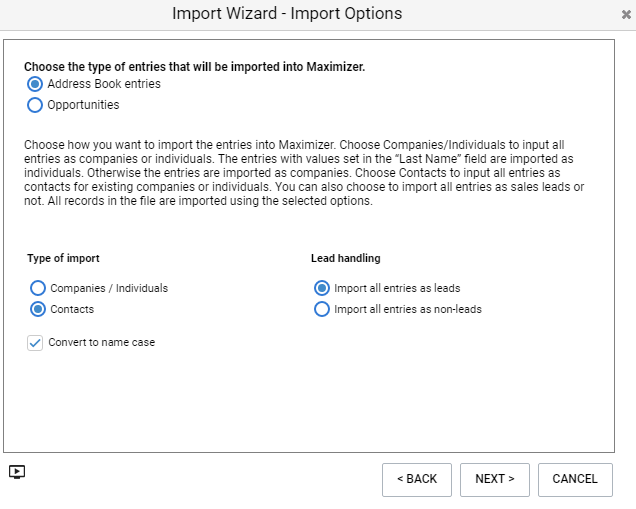
Task: Click the 'Lead handling' heading
Action: click(346, 258)
